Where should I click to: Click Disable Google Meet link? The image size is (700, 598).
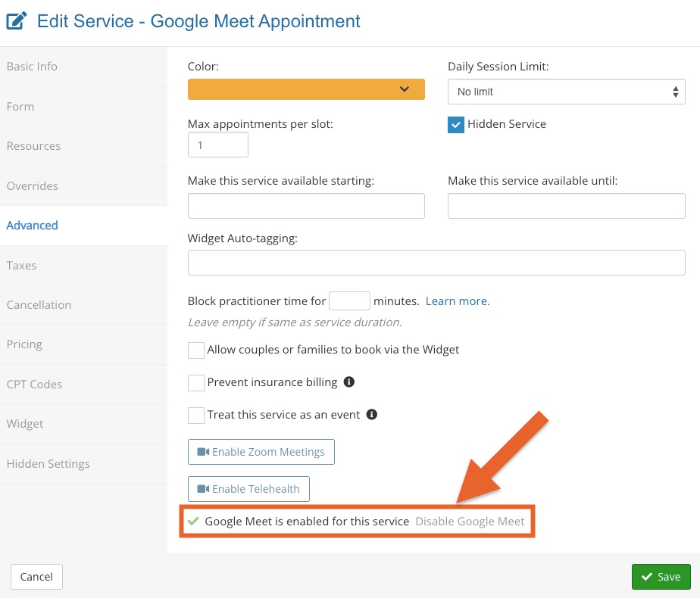[x=470, y=522]
